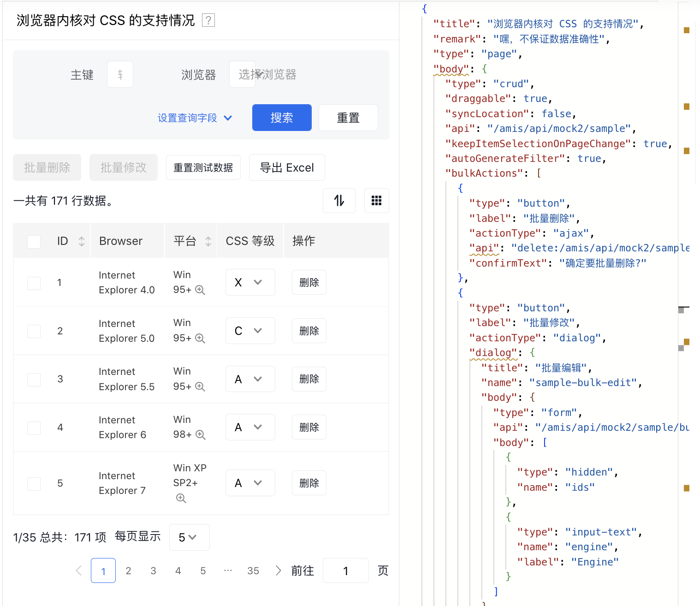Viewport: 700px width, 606px height.
Task: Click the "dialog" key in JSON editor
Action: tap(493, 353)
